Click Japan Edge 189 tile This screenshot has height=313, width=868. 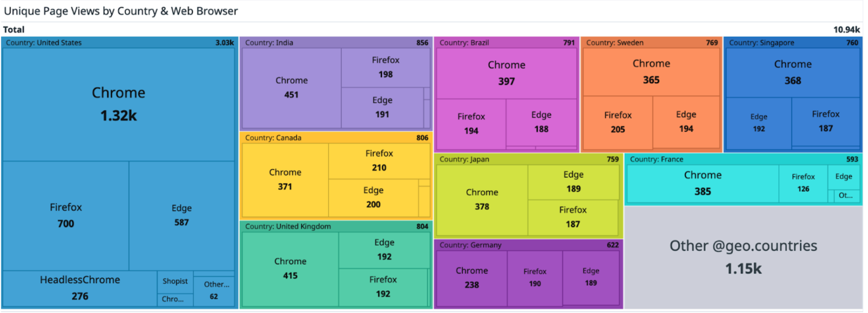573,182
